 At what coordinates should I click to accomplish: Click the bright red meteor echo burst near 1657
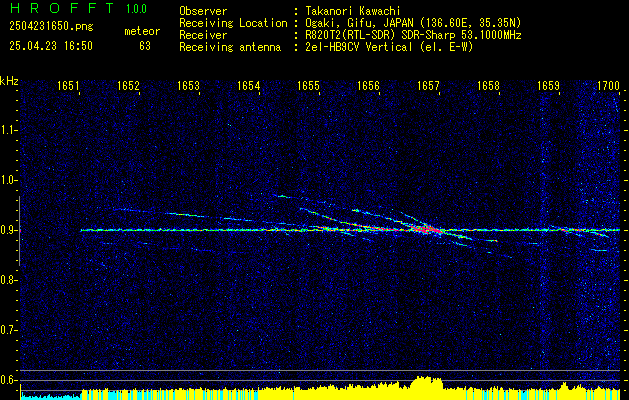coord(425,229)
